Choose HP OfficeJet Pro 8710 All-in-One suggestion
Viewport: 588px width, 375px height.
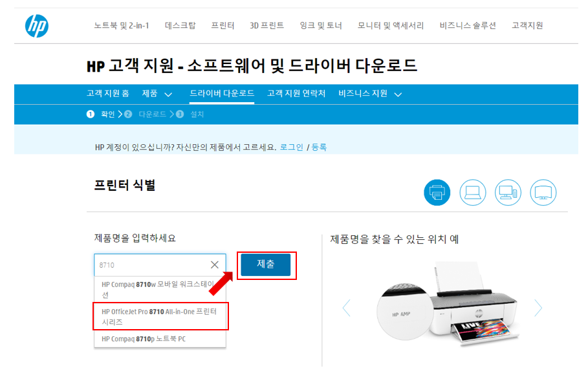160,317
